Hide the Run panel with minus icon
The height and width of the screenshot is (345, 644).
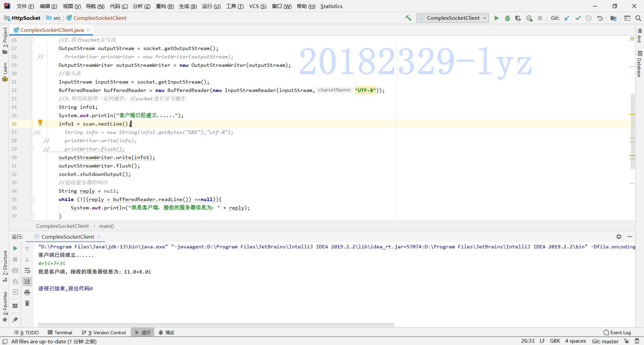click(630, 237)
